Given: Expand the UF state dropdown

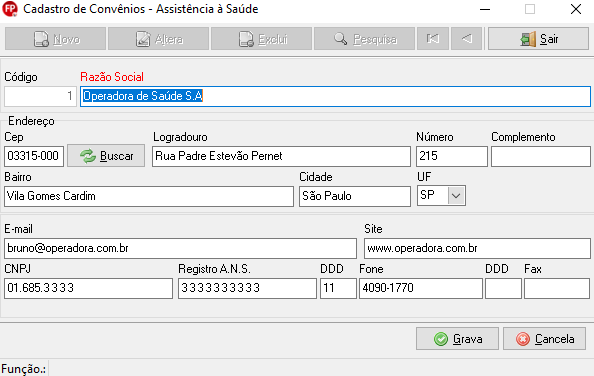Looking at the screenshot, I should point(456,196).
